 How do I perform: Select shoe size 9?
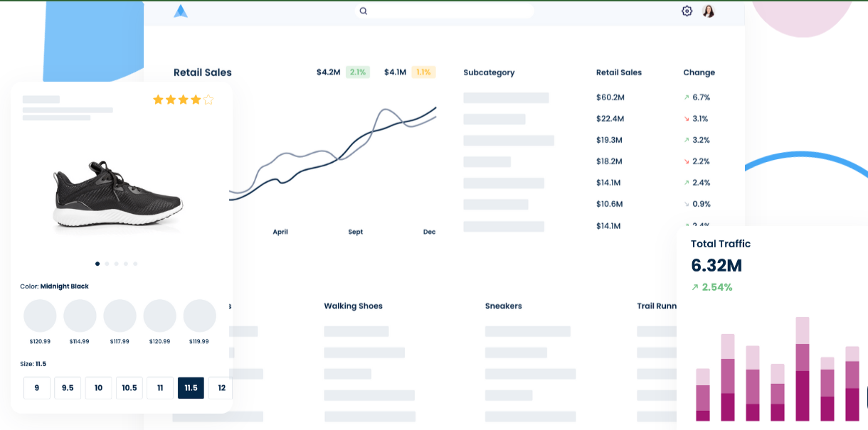tap(37, 388)
